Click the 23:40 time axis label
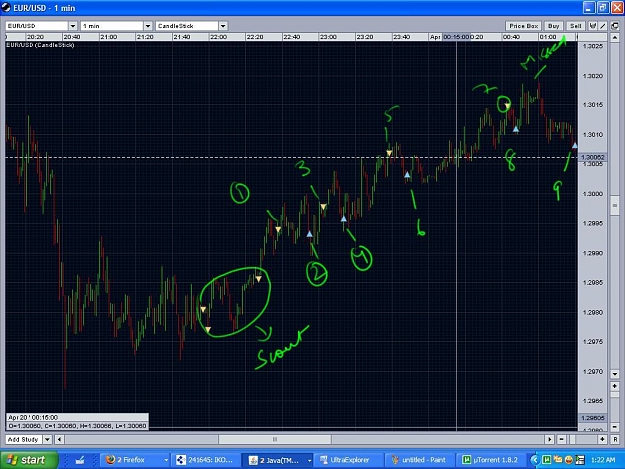This screenshot has width=625, height=469. click(x=401, y=37)
